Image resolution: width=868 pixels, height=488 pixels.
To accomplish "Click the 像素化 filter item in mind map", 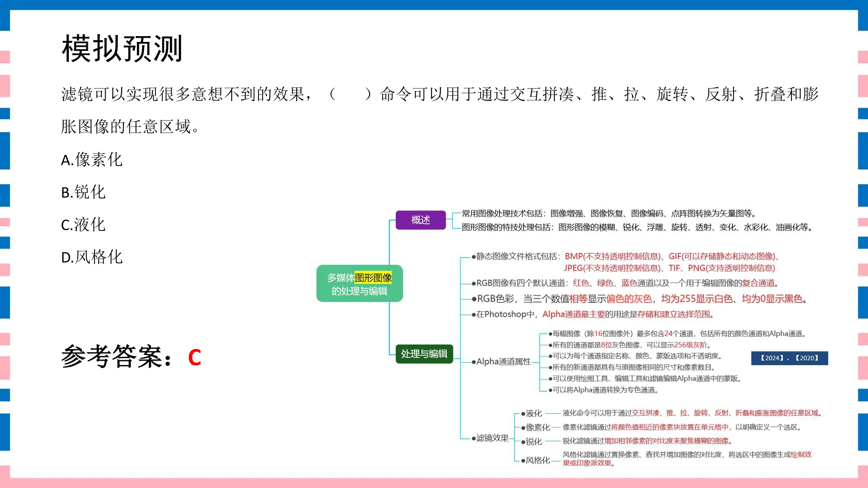I will point(536,427).
